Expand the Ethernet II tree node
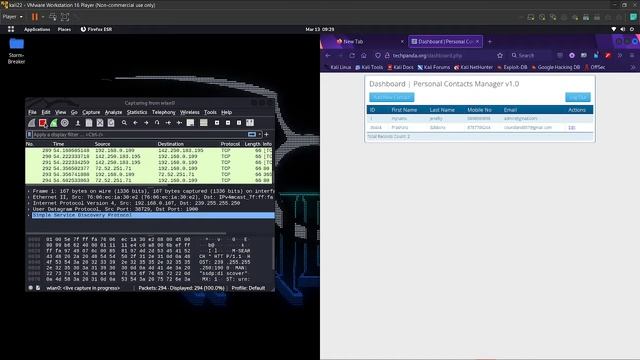This screenshot has width=640, height=360. pos(29,197)
